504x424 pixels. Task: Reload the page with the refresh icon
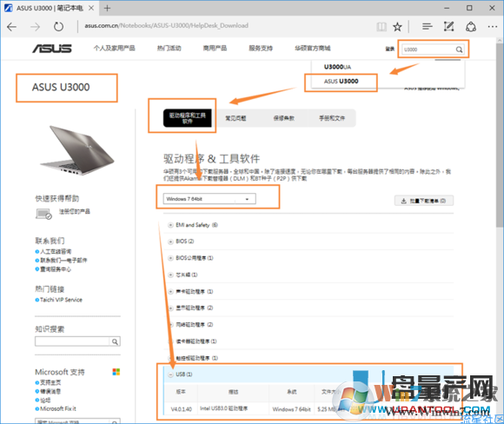click(x=58, y=26)
